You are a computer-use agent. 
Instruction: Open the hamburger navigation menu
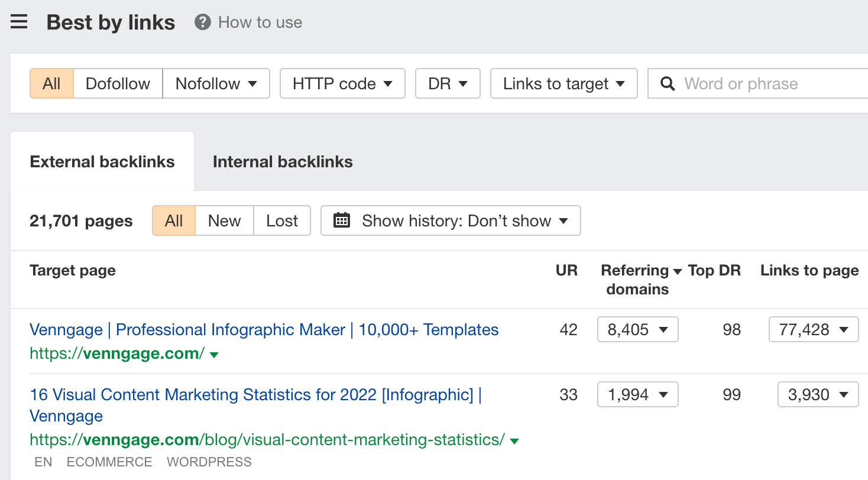coord(19,21)
